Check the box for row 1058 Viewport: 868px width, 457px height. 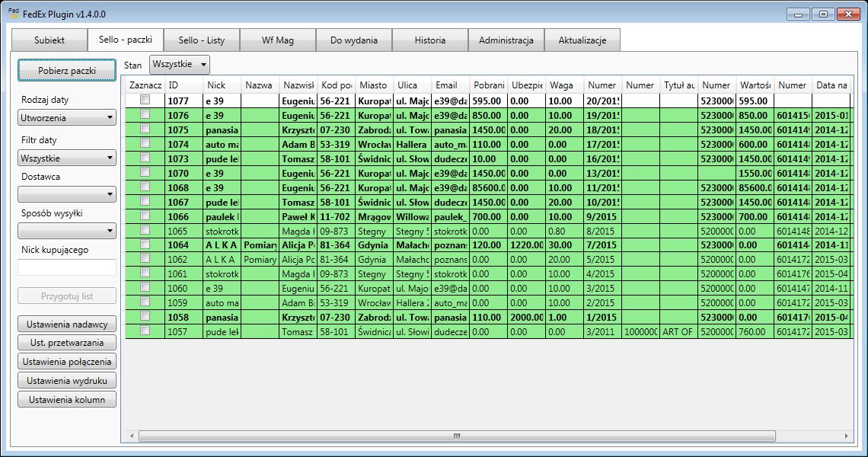pyautogui.click(x=145, y=316)
